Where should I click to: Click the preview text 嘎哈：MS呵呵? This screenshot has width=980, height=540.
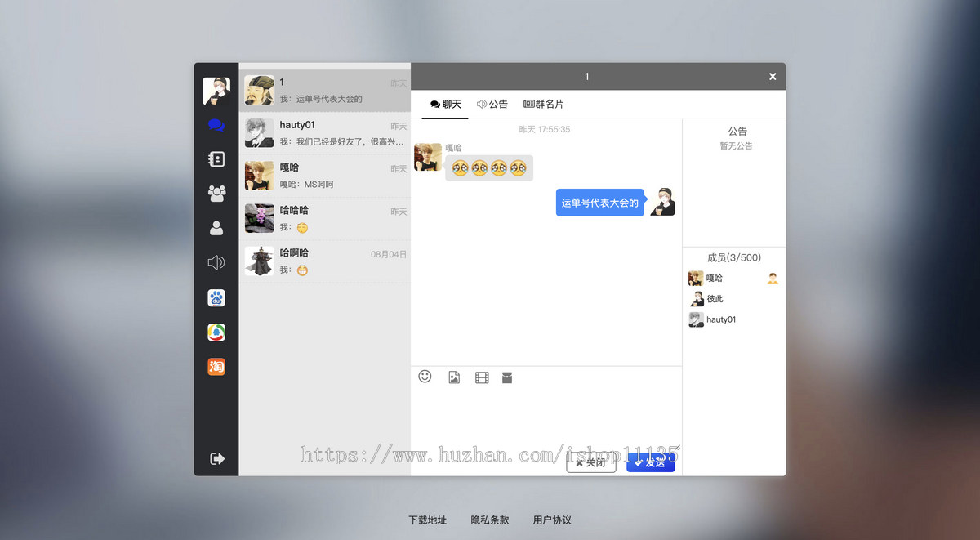click(x=307, y=185)
